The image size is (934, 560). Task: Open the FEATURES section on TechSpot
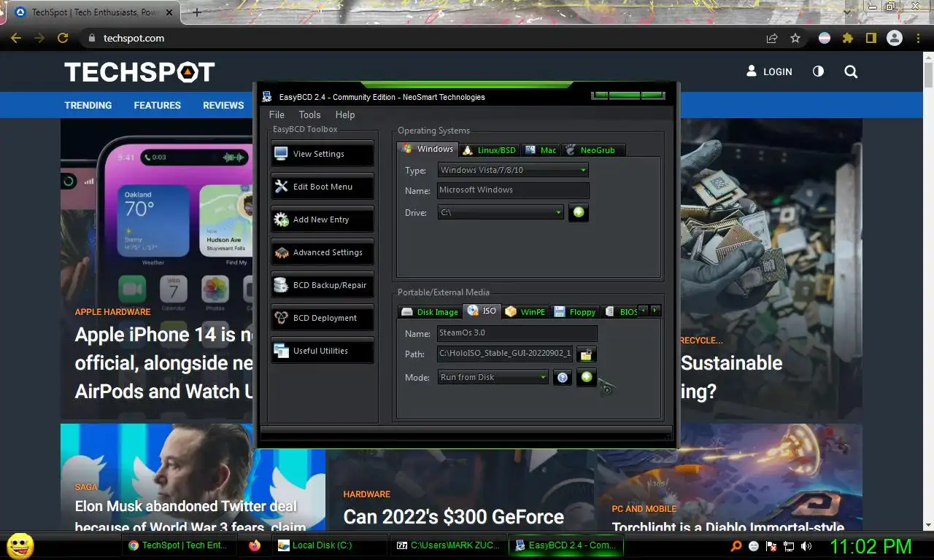pos(158,105)
